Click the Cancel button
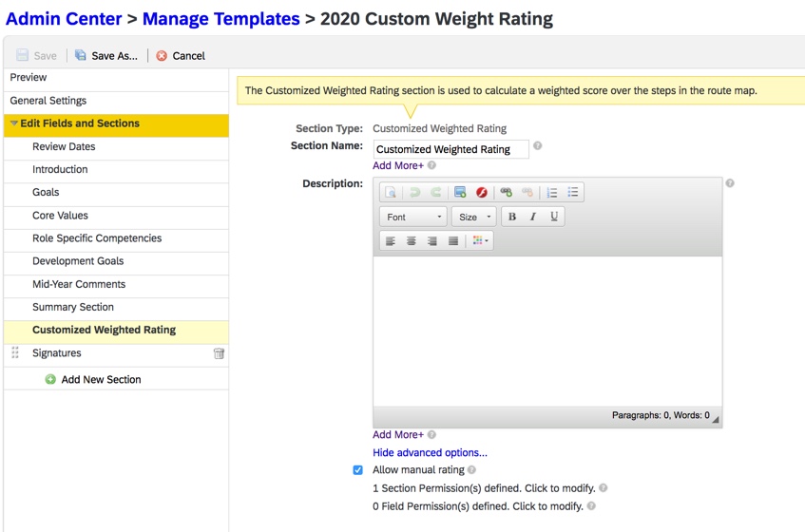805x532 pixels. point(181,56)
